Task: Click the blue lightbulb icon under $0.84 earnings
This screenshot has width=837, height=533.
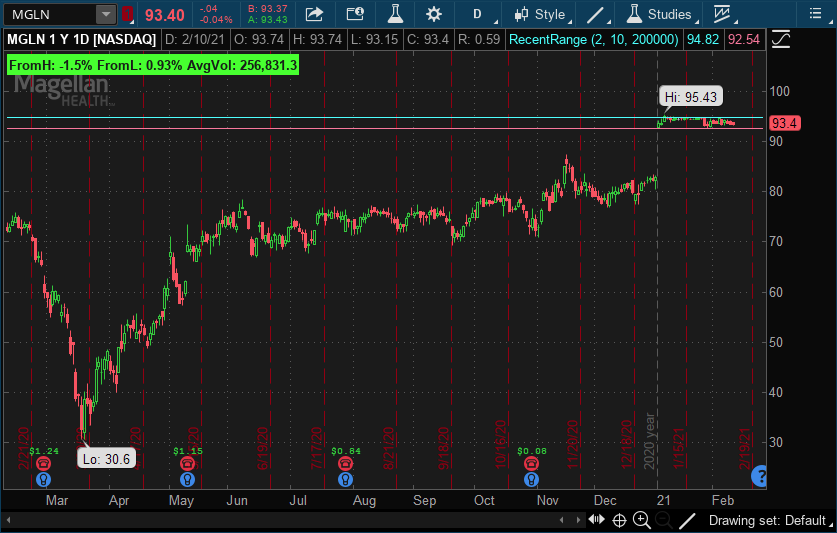Action: (x=345, y=480)
